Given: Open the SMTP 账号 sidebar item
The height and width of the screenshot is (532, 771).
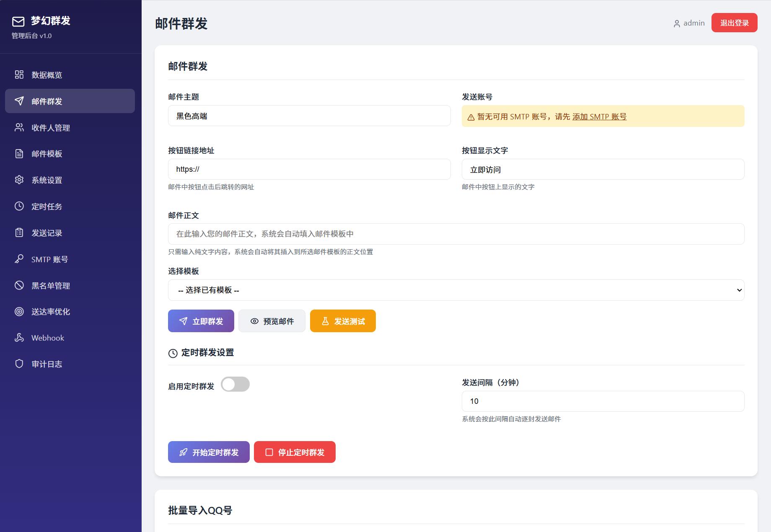Looking at the screenshot, I should pos(70,259).
